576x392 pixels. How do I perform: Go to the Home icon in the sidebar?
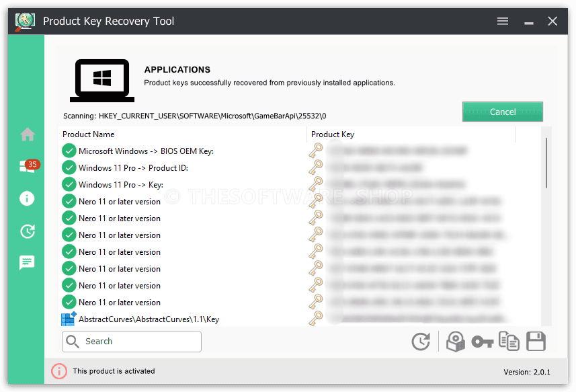click(x=28, y=134)
